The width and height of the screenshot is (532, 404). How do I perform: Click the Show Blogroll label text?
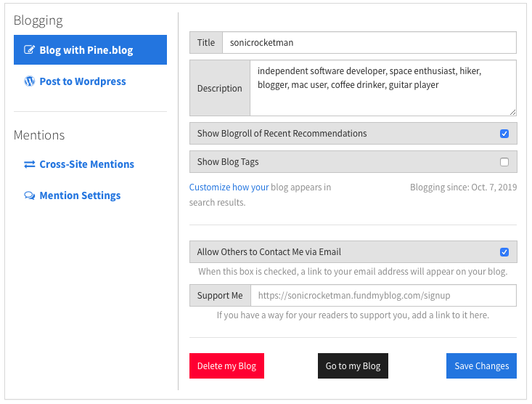tap(282, 133)
